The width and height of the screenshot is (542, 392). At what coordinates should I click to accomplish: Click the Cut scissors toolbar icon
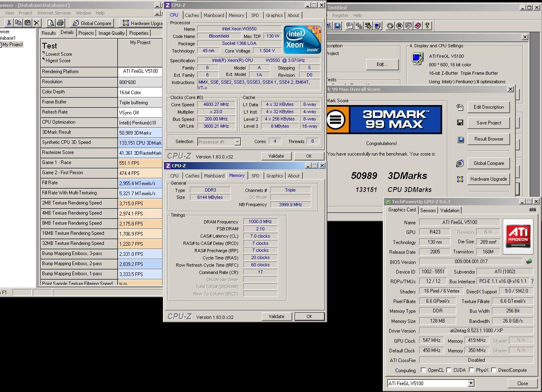click(8, 23)
